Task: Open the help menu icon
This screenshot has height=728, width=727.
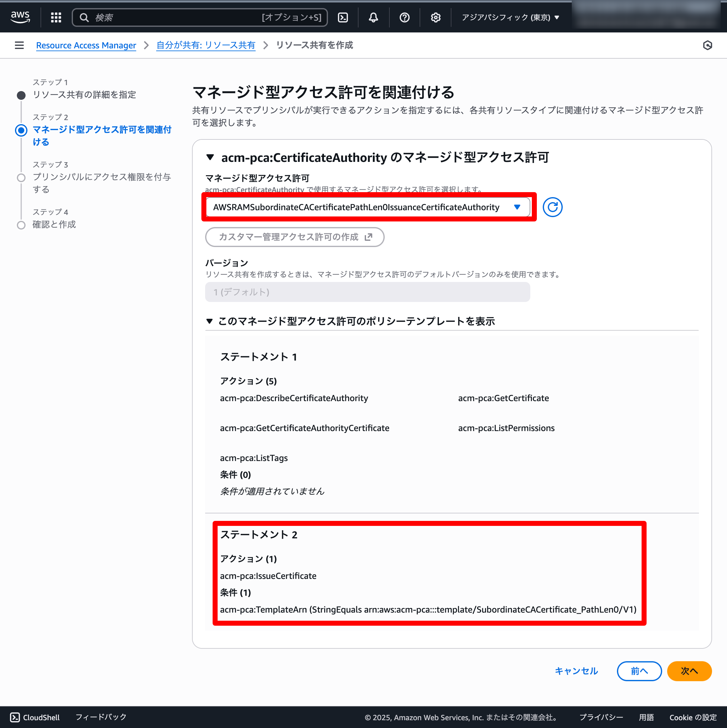Action: click(404, 17)
